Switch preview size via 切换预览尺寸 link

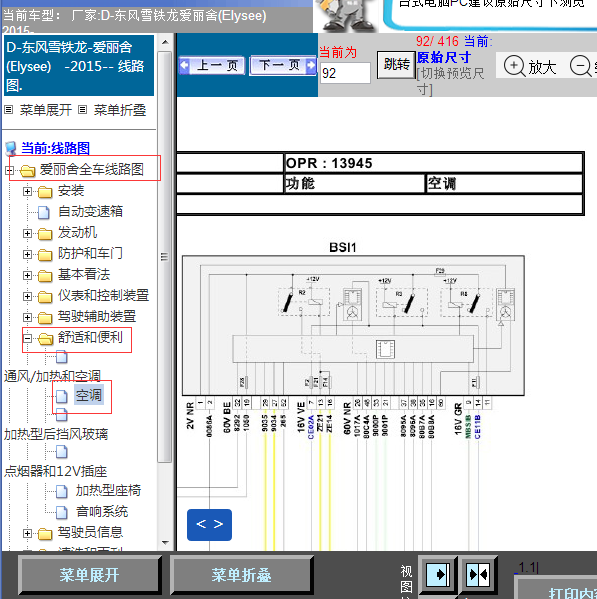[450, 81]
